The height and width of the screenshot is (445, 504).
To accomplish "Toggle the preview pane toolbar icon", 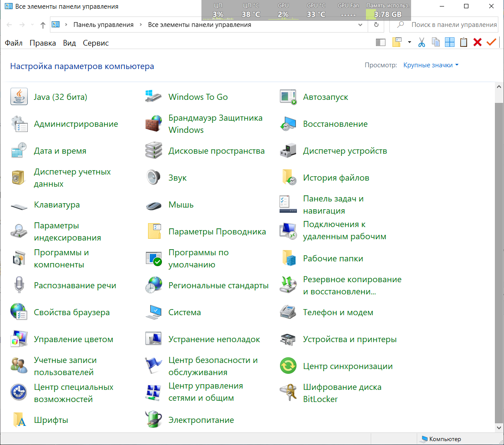I will pos(381,42).
